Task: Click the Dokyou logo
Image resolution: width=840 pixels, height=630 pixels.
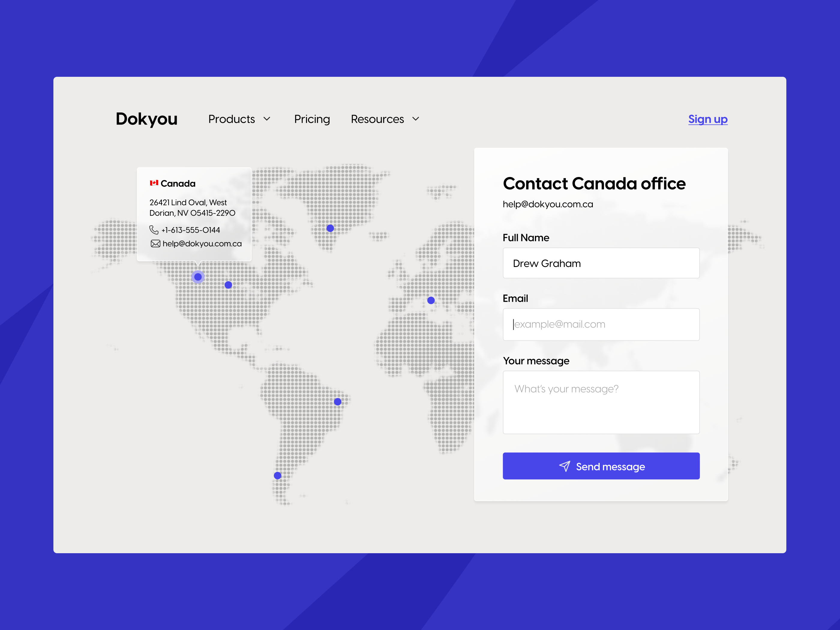Action: tap(147, 119)
